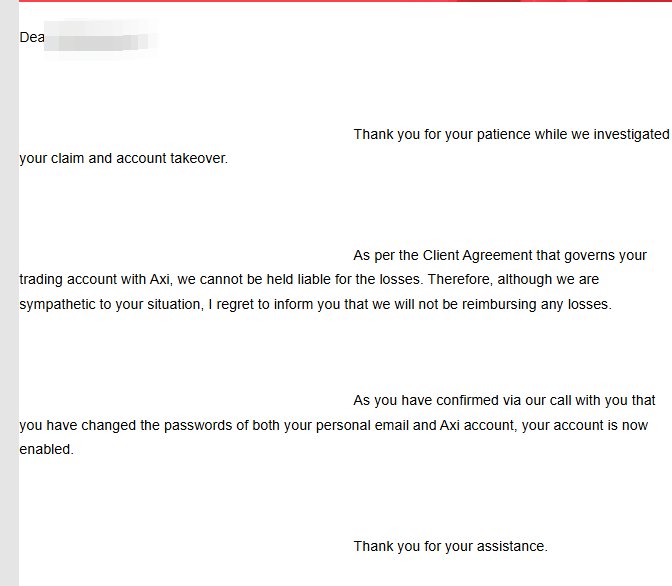Click the "Thank you for your assistance." line
Image resolution: width=672 pixels, height=586 pixels.
pos(450,546)
